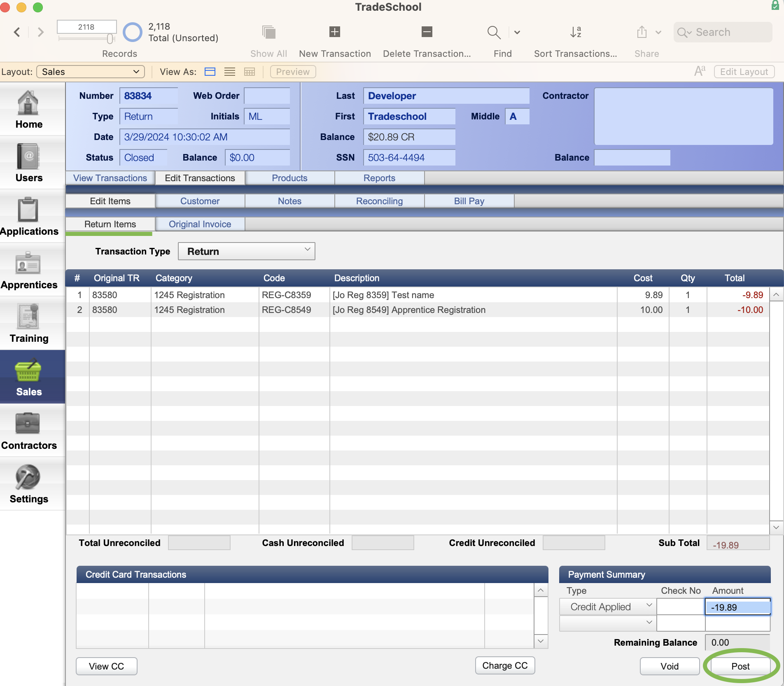The width and height of the screenshot is (784, 686).
Task: Click the Charge CC button
Action: point(505,665)
